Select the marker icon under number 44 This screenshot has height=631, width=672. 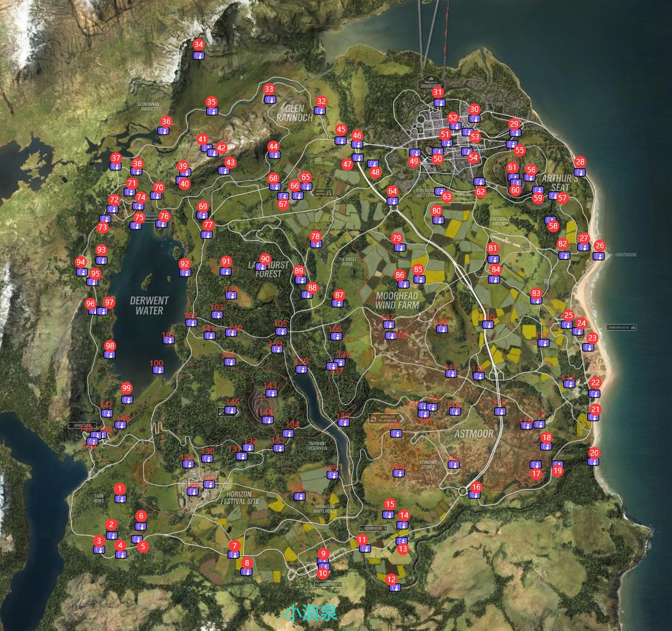[275, 155]
